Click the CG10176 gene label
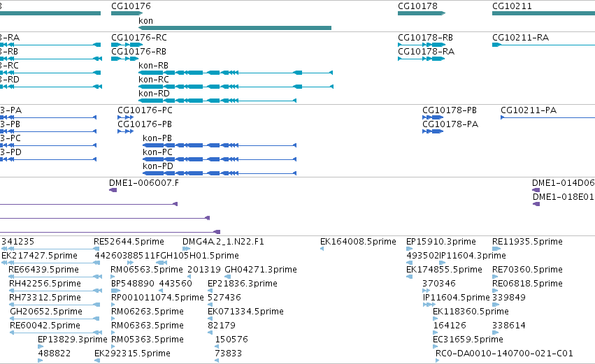 pos(131,6)
